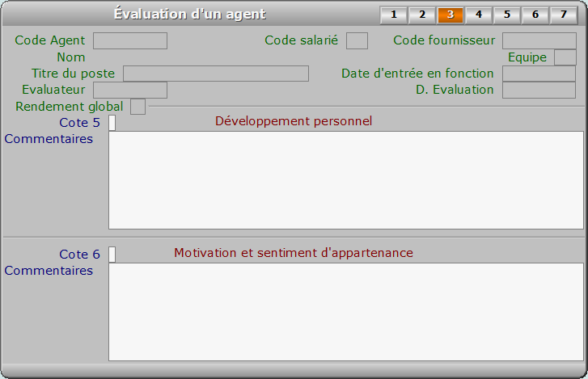
Task: Switch to page tab 1
Action: pos(394,15)
